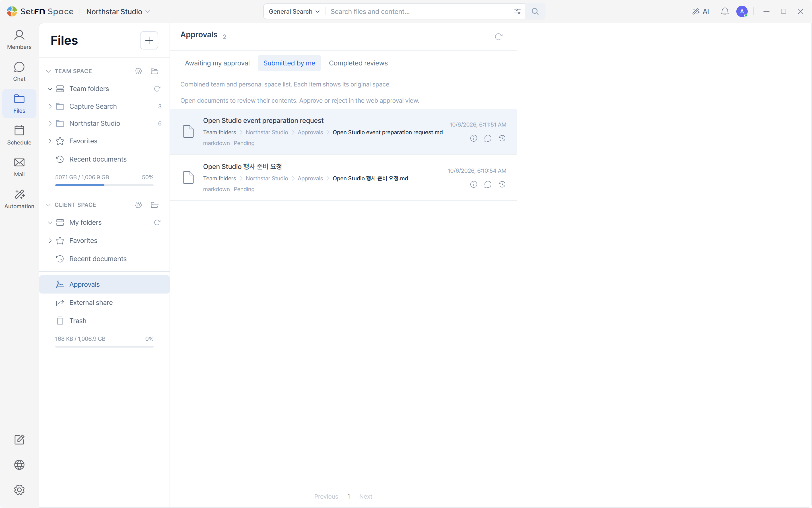This screenshot has height=508, width=812.
Task: Expand the Northstar Studio folder
Action: pos(50,123)
